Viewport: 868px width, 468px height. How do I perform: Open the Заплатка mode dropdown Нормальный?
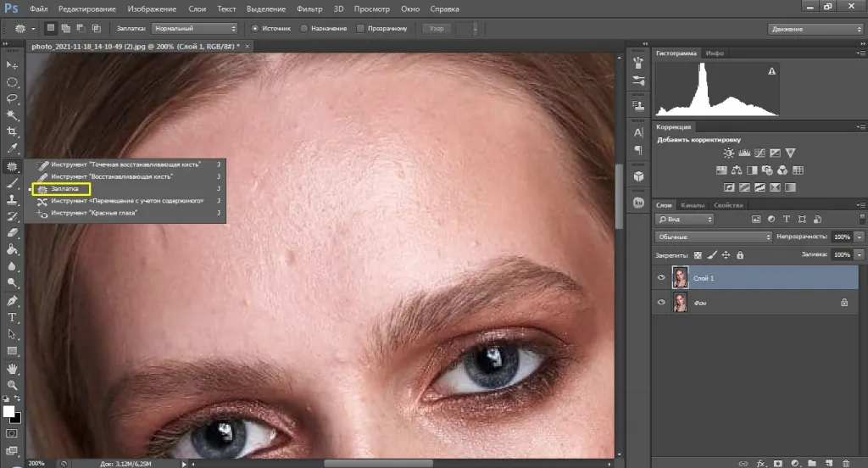(194, 28)
